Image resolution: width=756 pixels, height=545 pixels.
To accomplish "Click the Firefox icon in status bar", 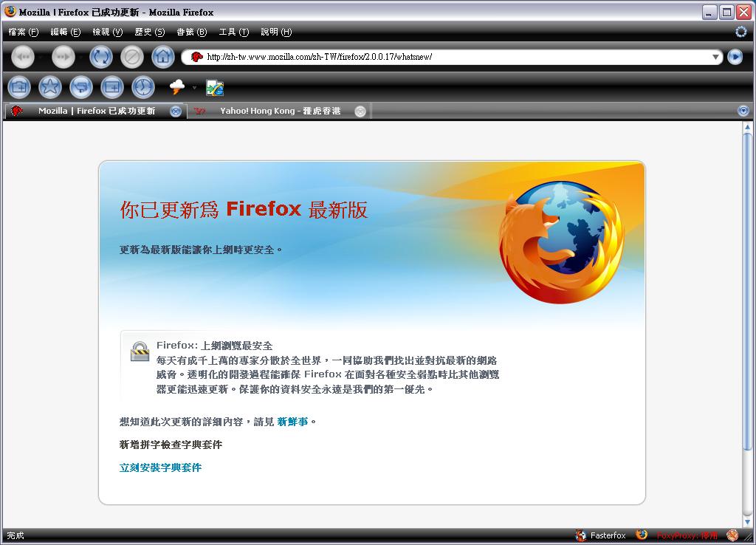I will [x=642, y=535].
